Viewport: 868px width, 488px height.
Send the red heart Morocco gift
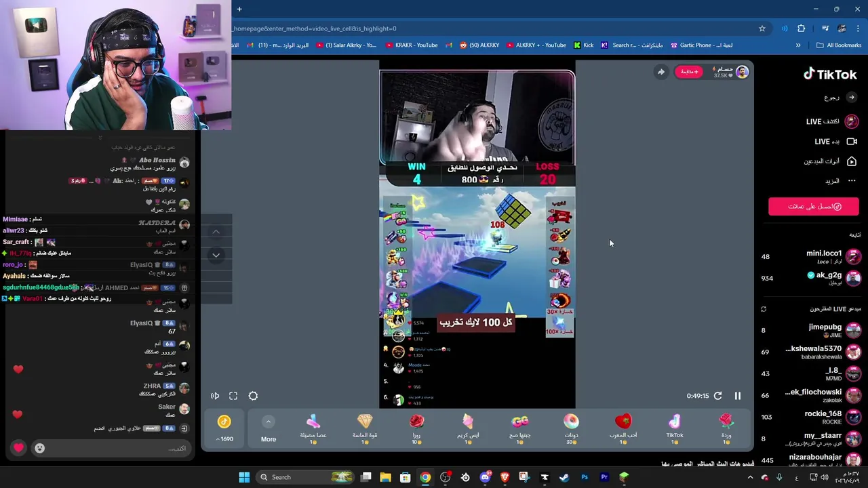pyautogui.click(x=623, y=429)
